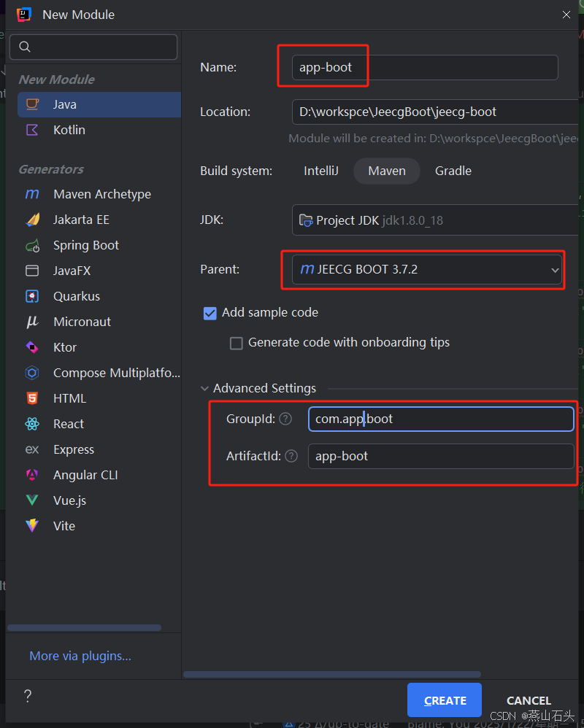Click the Add sample code label text

270,312
